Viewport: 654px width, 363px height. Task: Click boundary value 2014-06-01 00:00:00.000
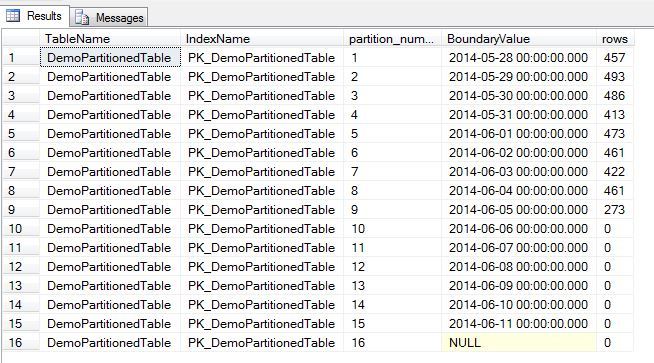(x=519, y=134)
